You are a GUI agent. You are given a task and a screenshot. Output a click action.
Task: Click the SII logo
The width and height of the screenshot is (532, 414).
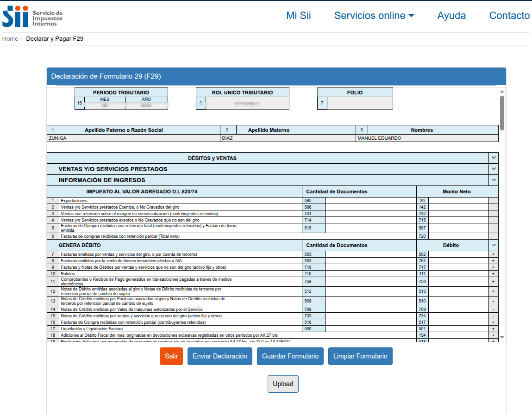coord(32,17)
